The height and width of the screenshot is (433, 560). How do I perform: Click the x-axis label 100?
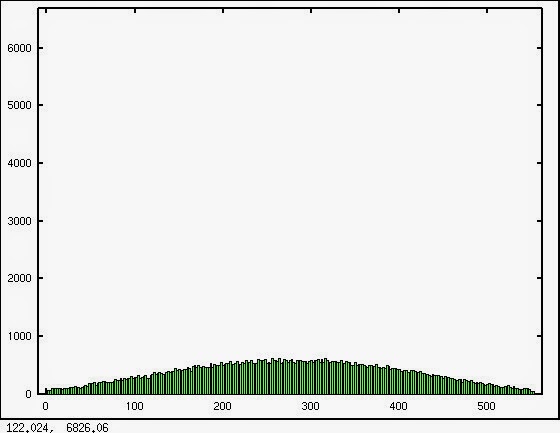[135, 406]
